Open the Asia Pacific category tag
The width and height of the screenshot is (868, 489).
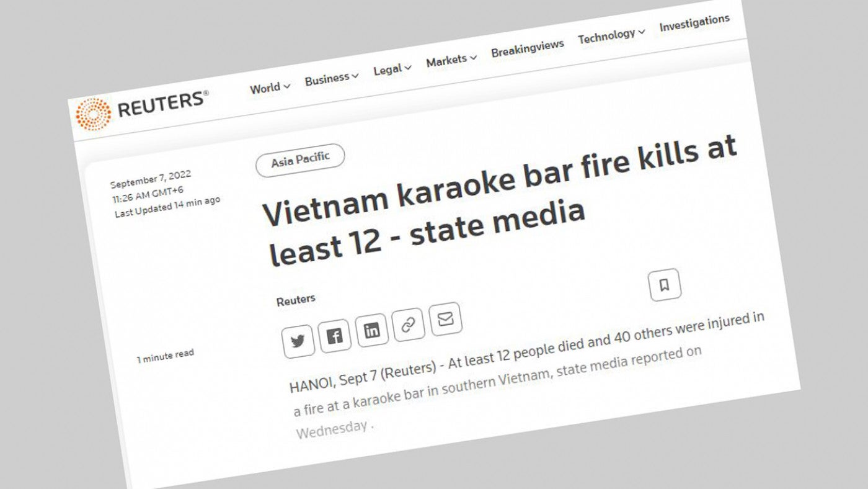point(300,160)
